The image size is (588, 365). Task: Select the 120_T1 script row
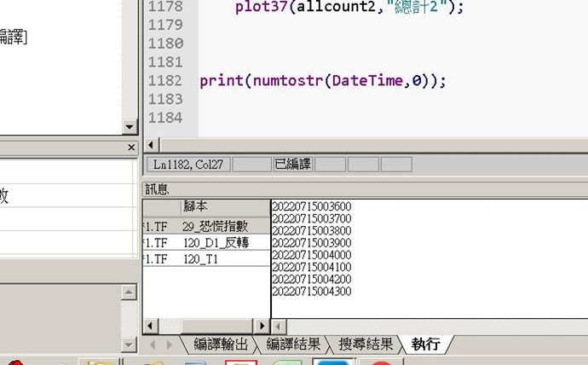coord(200,258)
